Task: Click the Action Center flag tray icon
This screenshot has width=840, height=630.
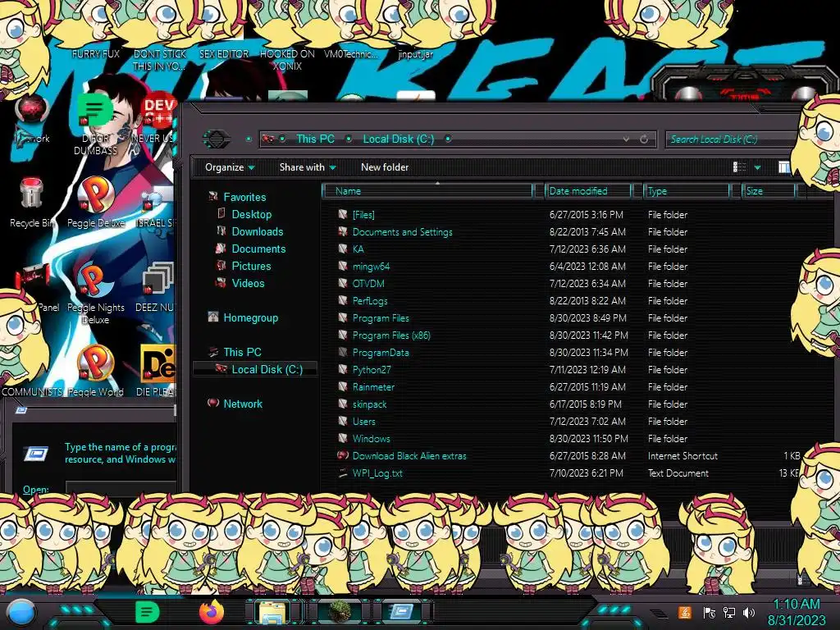Action: 709,613
